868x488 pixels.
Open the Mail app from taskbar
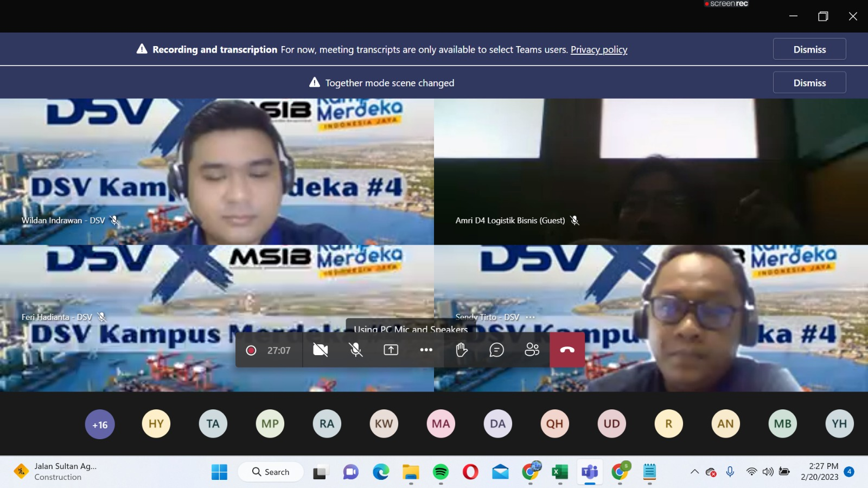point(500,472)
